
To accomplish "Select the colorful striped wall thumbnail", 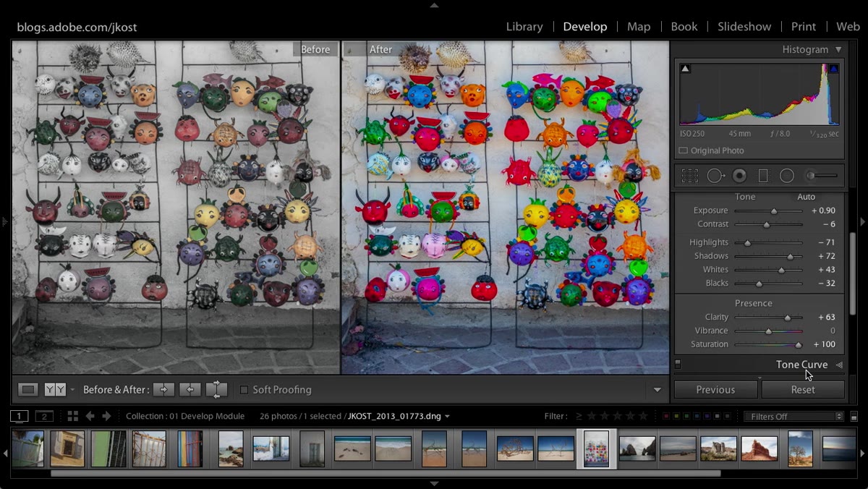I will click(190, 448).
